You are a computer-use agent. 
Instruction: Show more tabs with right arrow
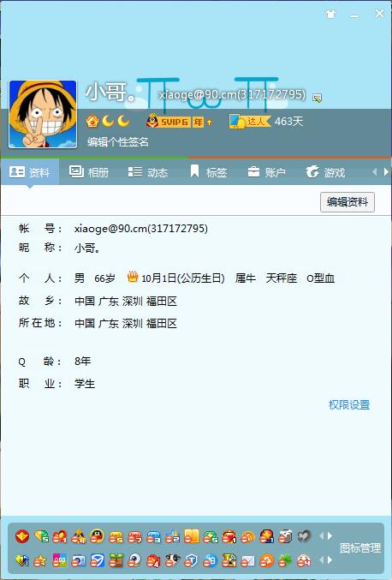point(387,172)
